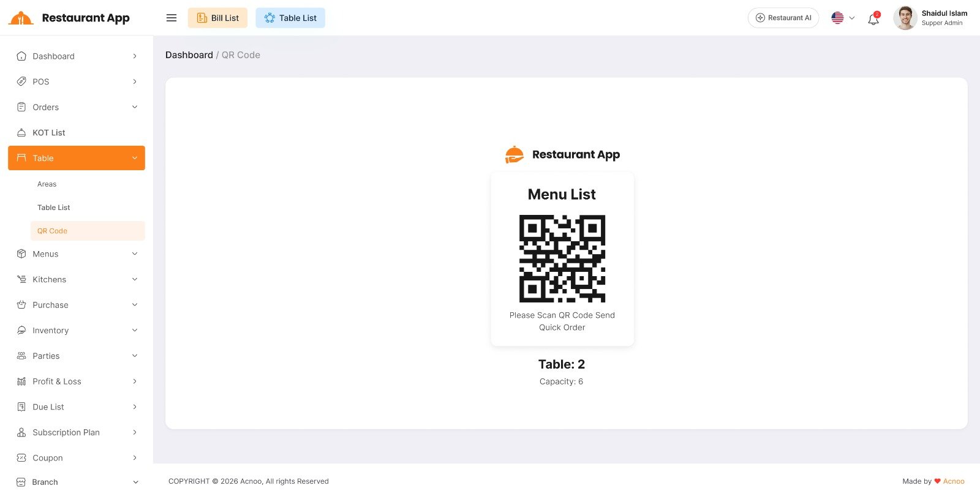This screenshot has height=499, width=980.
Task: Open notifications bell icon
Action: coord(873,19)
